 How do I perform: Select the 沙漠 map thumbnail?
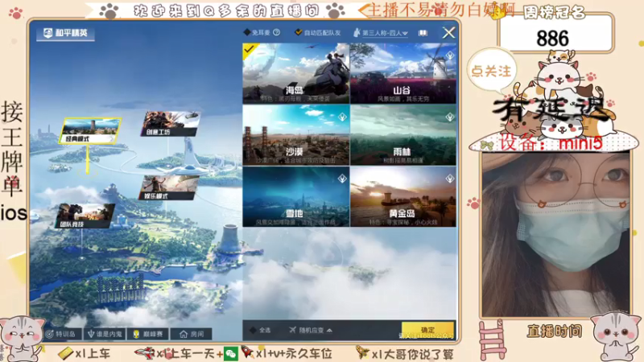pyautogui.click(x=295, y=134)
